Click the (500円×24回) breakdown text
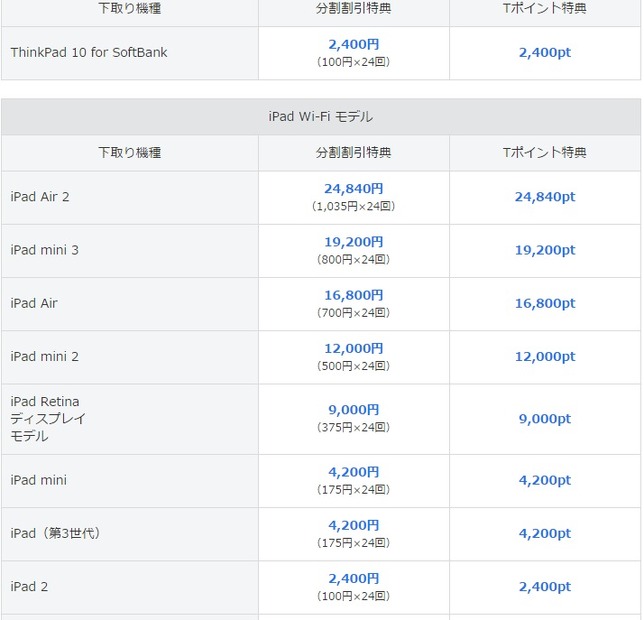Image resolution: width=644 pixels, height=620 pixels. point(354,366)
